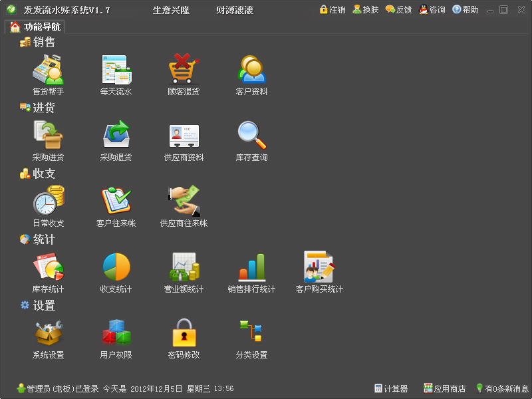
Task: Maximize the application window
Action: click(504, 10)
